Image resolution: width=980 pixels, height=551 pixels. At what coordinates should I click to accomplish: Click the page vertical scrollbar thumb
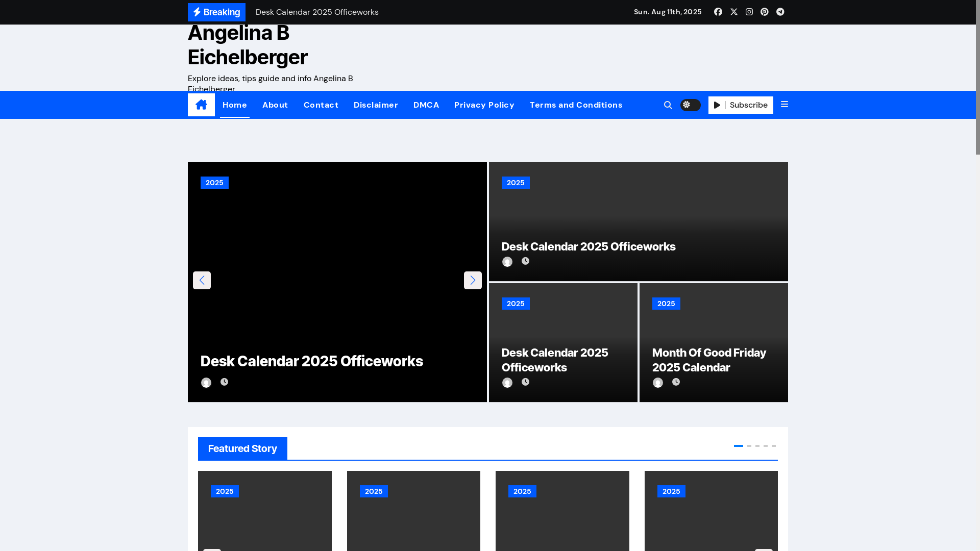tap(978, 77)
